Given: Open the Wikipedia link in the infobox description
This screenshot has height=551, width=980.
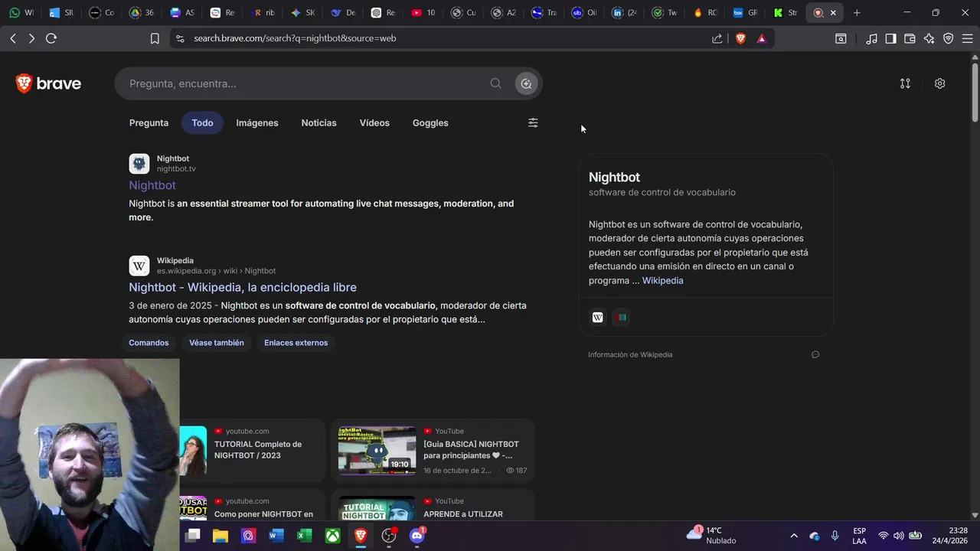Looking at the screenshot, I should (662, 281).
